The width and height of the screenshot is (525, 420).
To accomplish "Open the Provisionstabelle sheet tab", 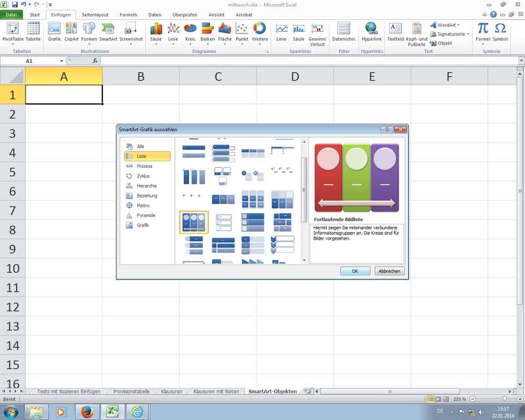I will click(132, 391).
